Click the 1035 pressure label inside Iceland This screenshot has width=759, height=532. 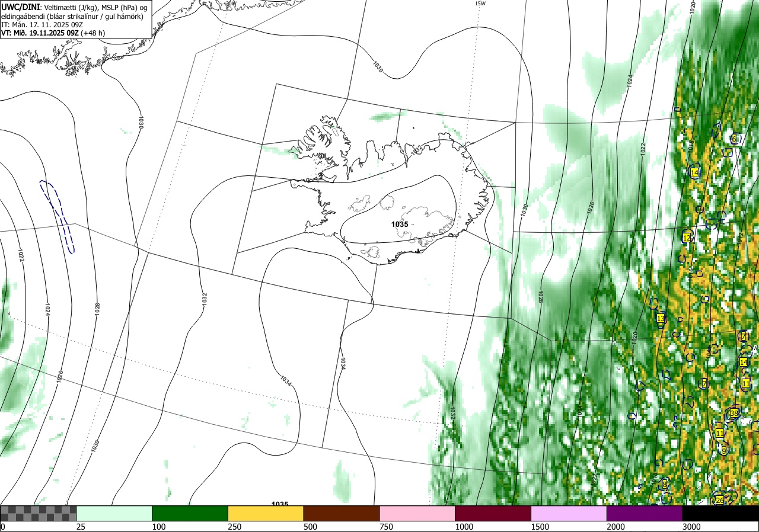coord(400,225)
